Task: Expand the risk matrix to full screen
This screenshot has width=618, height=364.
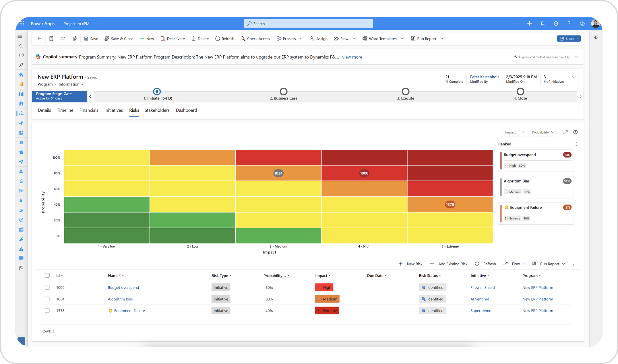Action: tap(565, 132)
